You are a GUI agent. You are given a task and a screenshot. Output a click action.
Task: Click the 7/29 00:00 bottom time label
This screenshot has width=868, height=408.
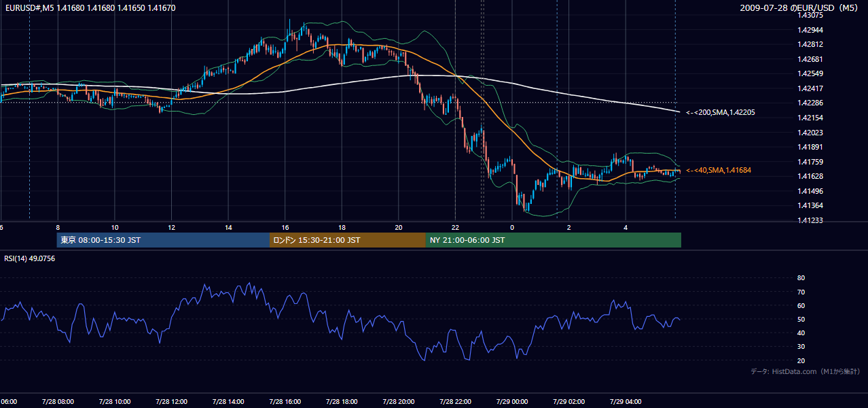[512, 402]
